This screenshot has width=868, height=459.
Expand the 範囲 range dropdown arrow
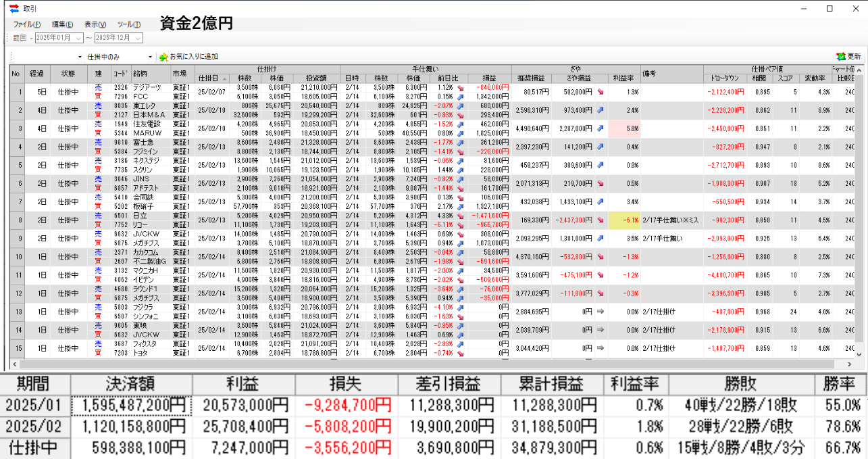(x=31, y=38)
